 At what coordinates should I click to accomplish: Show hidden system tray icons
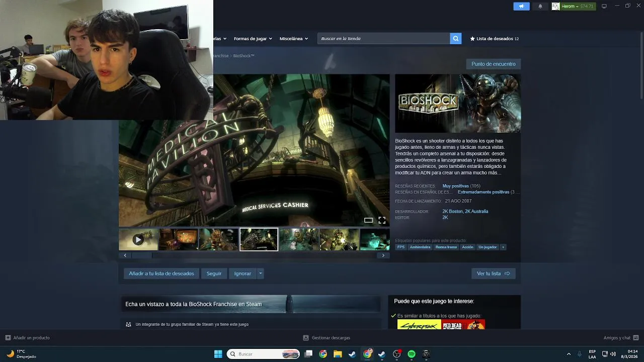point(569,354)
